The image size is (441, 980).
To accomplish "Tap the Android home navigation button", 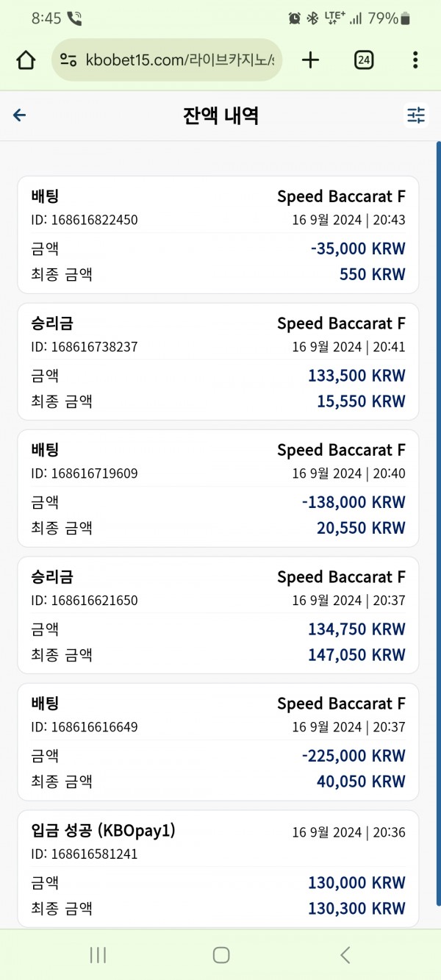I will [221, 955].
